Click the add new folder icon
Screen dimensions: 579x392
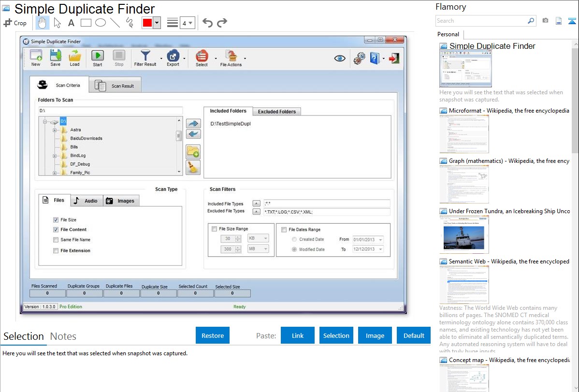(x=193, y=152)
